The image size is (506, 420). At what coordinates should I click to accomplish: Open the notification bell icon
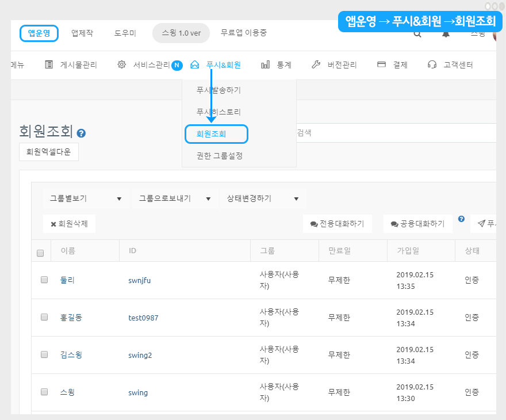446,33
